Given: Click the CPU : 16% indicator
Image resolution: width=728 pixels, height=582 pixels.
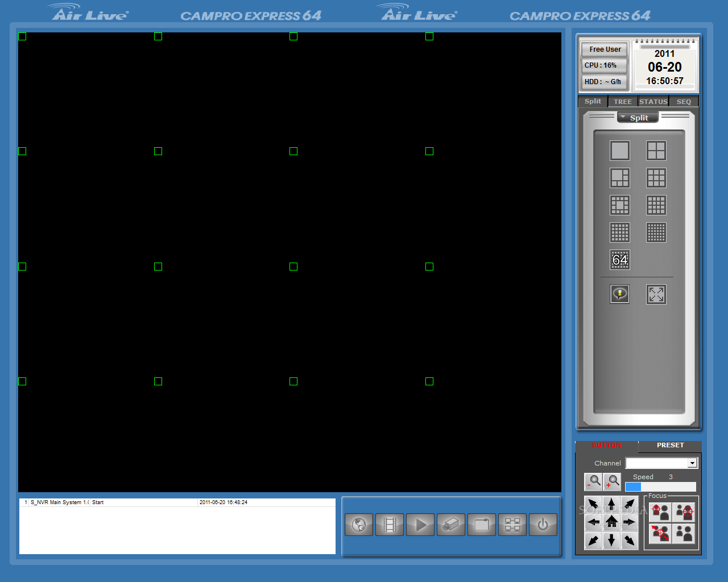Looking at the screenshot, I should [x=604, y=65].
